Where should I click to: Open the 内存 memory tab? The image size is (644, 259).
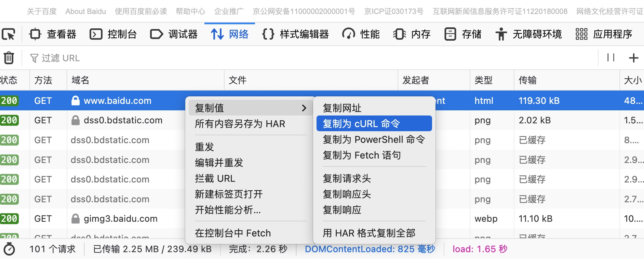[412, 34]
